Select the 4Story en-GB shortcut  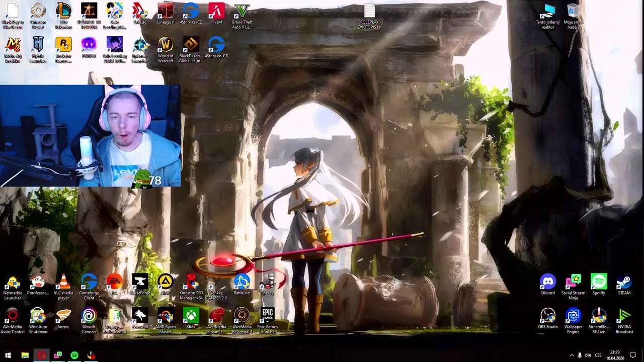(x=216, y=48)
